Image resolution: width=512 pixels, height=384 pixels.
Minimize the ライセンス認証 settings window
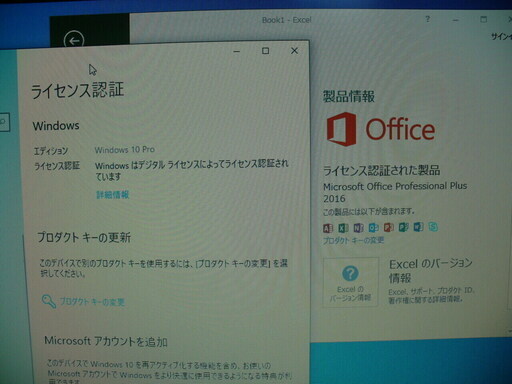[237, 51]
